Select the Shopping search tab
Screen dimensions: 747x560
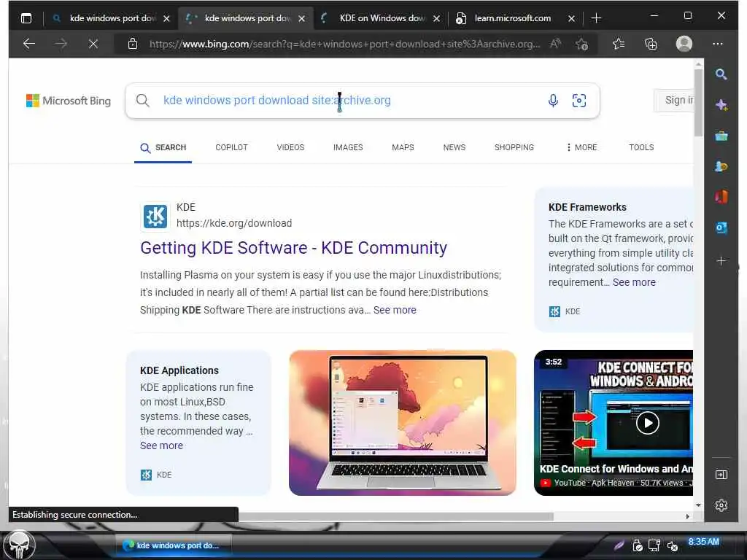pos(514,147)
